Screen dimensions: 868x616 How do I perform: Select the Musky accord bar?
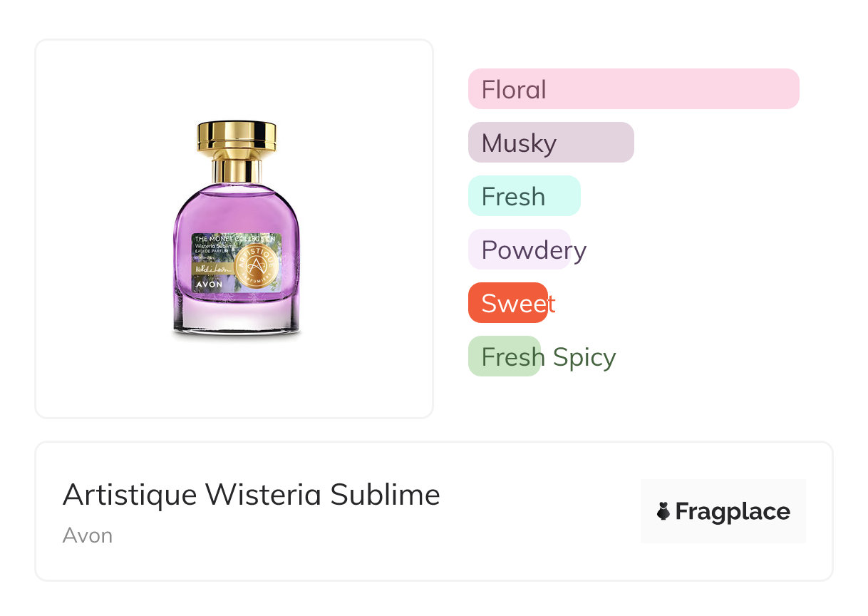[550, 143]
